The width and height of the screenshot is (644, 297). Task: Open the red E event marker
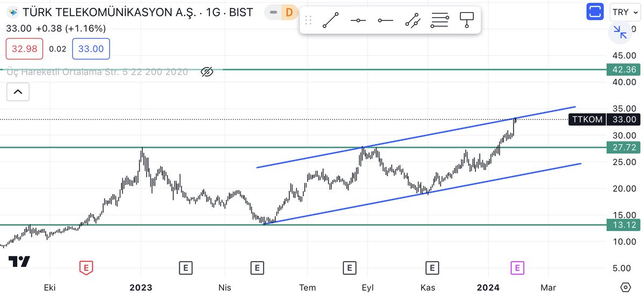pyautogui.click(x=85, y=267)
